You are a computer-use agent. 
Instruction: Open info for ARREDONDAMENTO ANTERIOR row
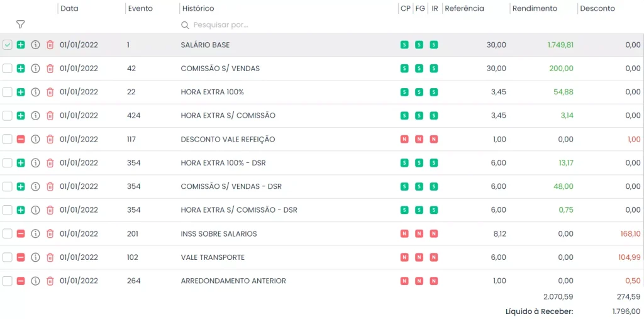[35, 281]
